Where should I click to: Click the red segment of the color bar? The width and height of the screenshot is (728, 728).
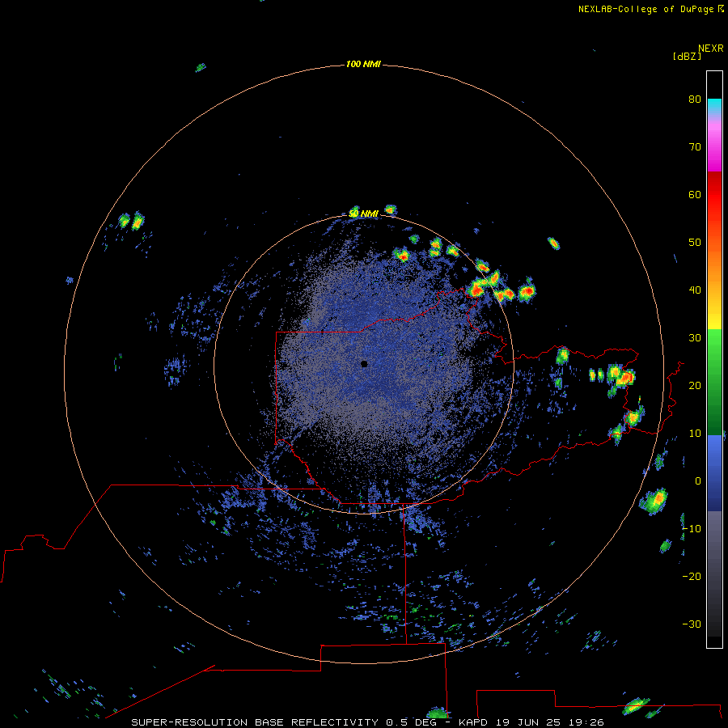point(714,195)
